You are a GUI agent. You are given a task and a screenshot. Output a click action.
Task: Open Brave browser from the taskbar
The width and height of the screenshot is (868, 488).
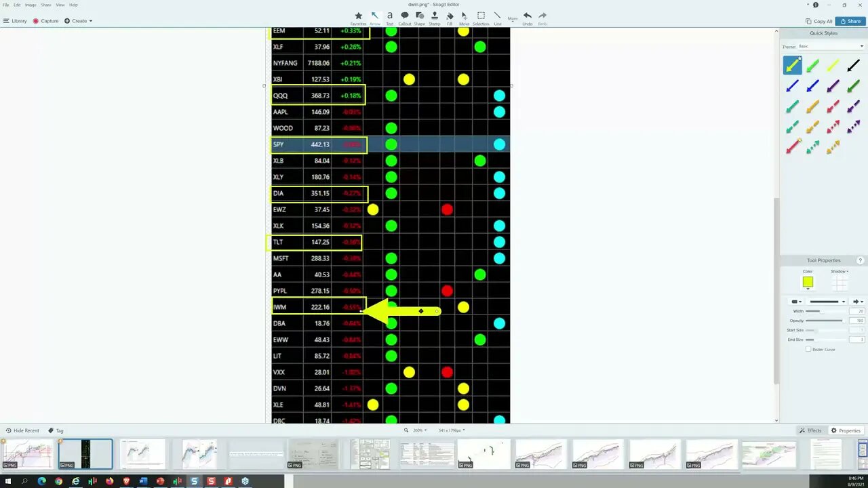pos(126,481)
